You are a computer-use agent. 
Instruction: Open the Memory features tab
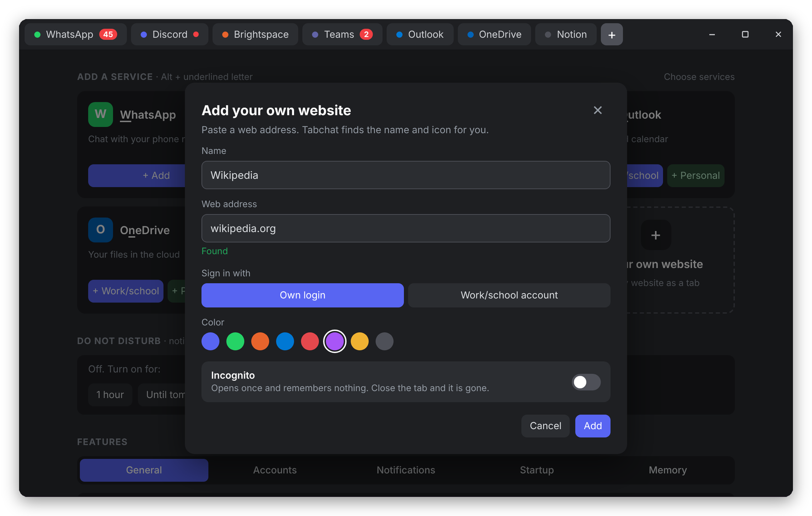coord(668,470)
